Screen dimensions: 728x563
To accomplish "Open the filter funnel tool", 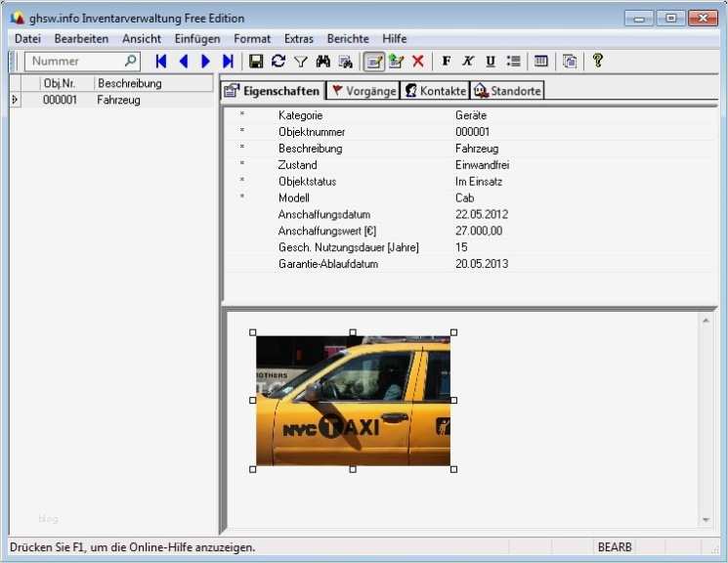I will click(x=301, y=62).
